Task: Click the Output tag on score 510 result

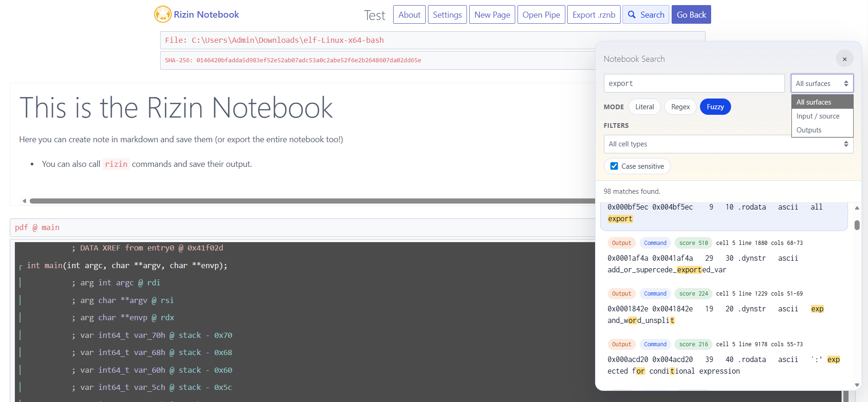Action: [622, 243]
